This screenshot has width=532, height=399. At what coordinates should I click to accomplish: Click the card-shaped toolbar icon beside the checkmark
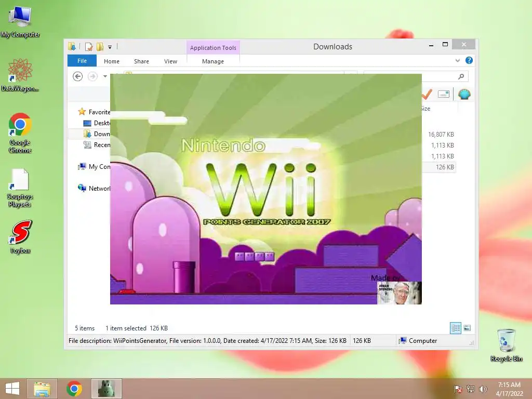tap(444, 94)
